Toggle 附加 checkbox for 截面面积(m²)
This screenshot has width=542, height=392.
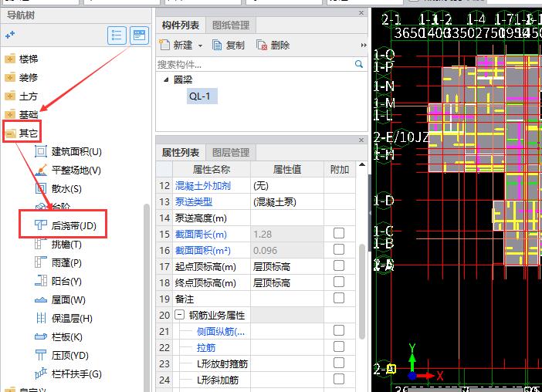pyautogui.click(x=339, y=249)
